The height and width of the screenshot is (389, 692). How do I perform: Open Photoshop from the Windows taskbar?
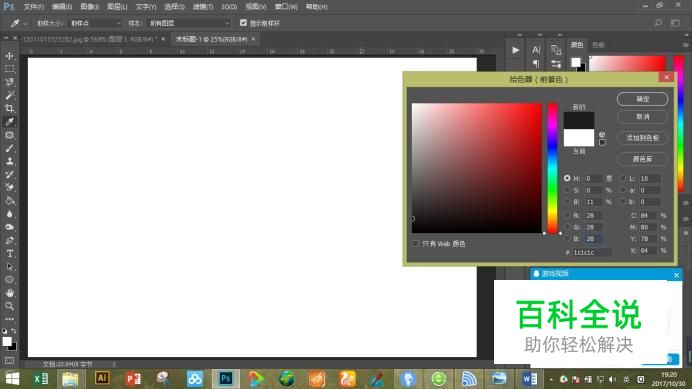[x=226, y=379]
